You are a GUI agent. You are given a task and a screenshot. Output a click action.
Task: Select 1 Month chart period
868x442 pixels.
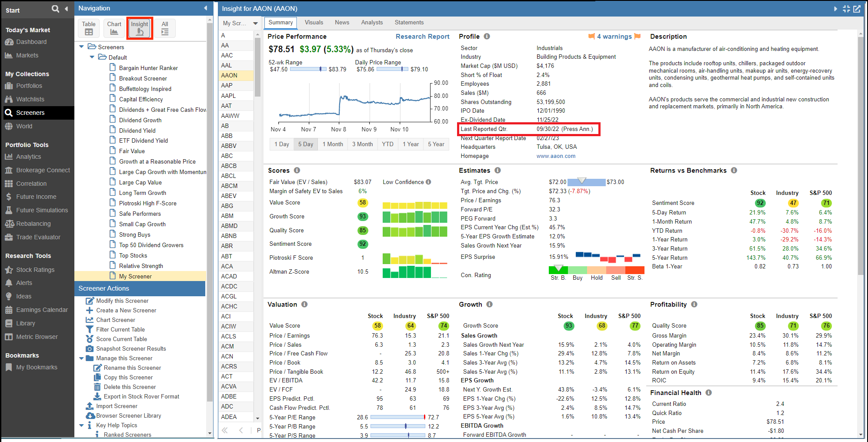click(333, 144)
